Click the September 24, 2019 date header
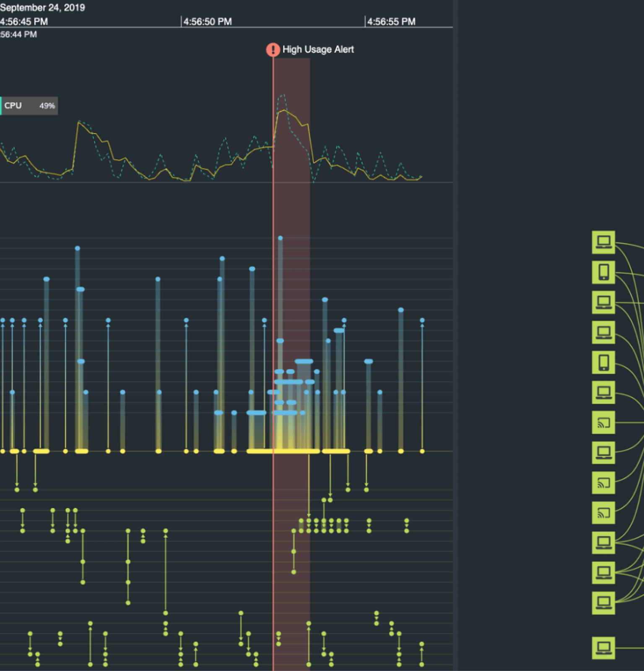 pyautogui.click(x=42, y=8)
